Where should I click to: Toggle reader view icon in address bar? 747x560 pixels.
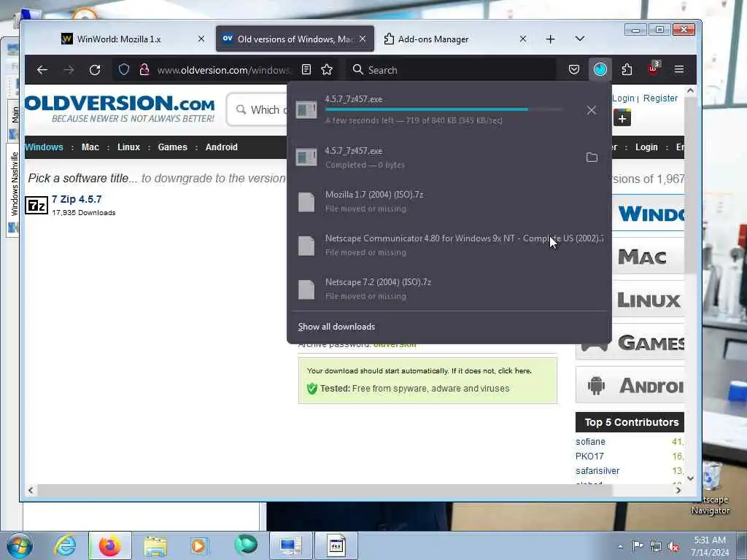306,70
